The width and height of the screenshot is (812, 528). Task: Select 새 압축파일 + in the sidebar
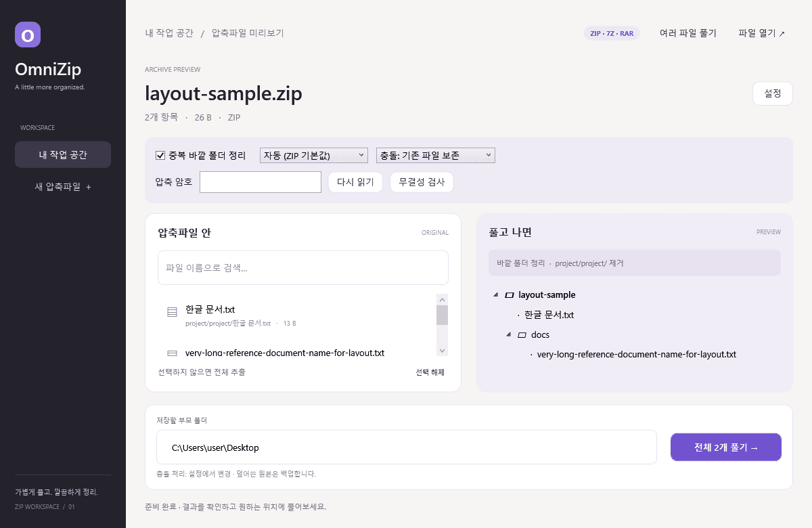[63, 187]
